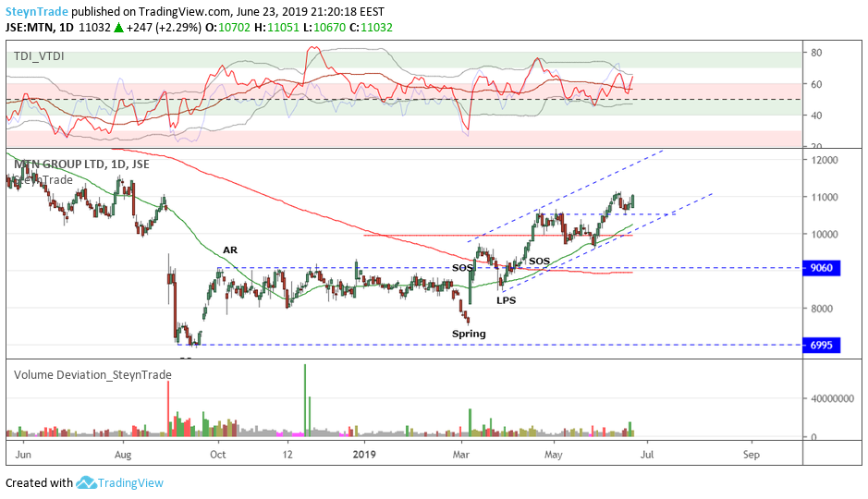Click the low value L:10670

click(324, 27)
